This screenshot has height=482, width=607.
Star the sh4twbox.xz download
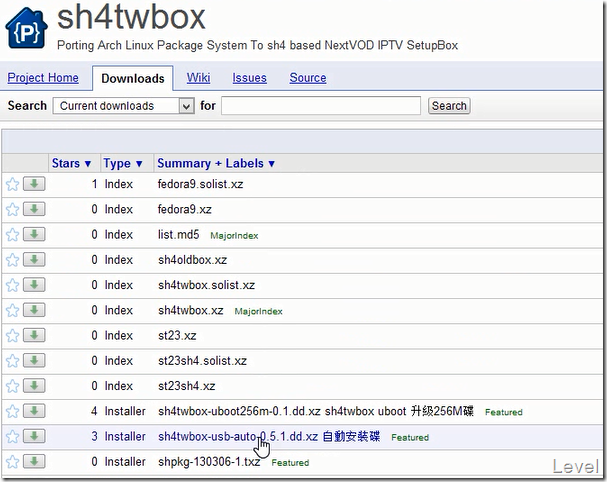12,310
